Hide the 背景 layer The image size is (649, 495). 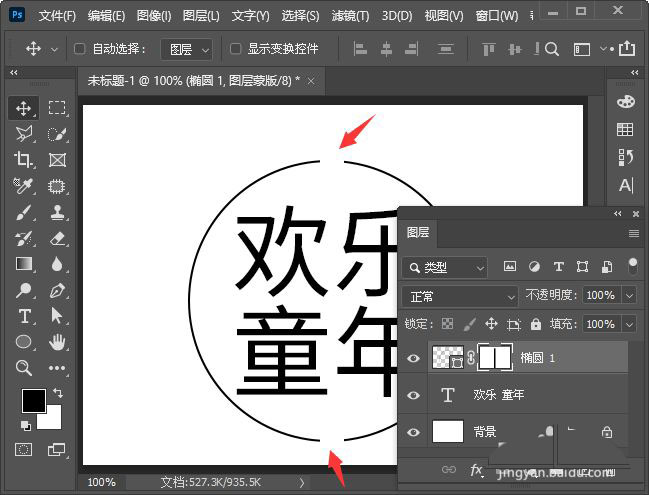(x=413, y=433)
